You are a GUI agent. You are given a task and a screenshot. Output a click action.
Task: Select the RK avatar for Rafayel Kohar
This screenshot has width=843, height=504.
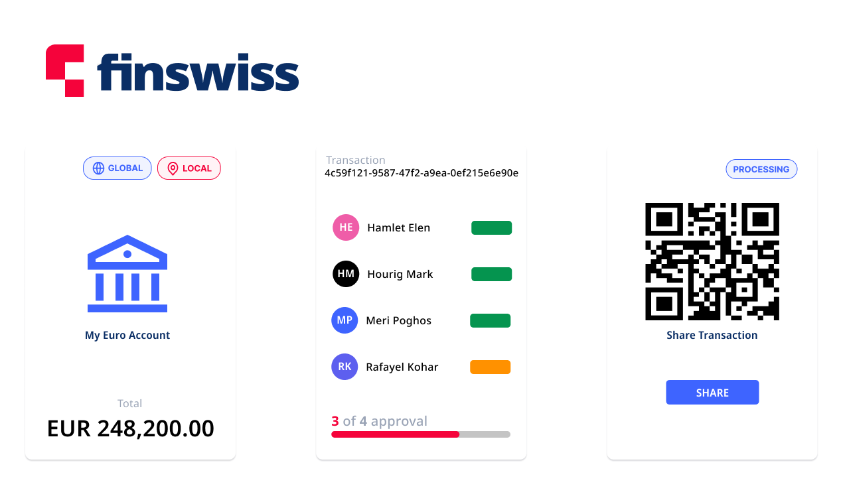tap(345, 367)
